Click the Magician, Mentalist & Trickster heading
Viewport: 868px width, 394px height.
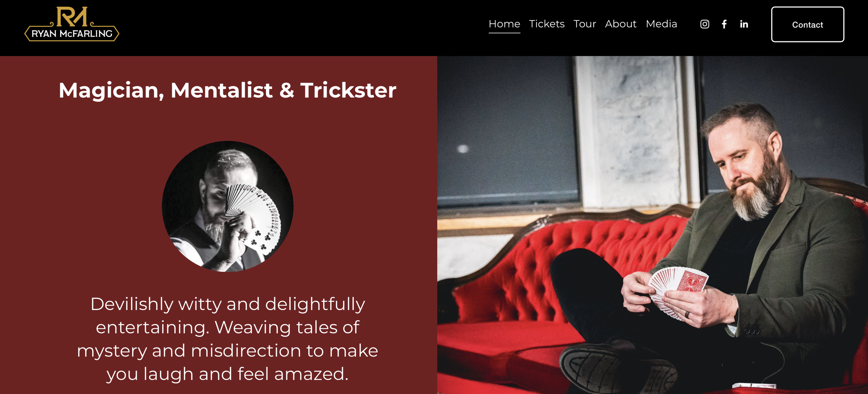pyautogui.click(x=227, y=90)
